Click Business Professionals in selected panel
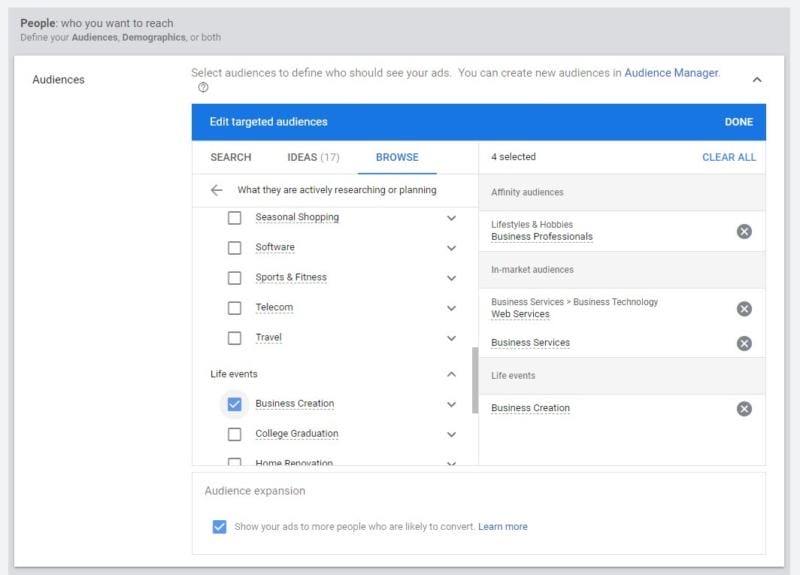The height and width of the screenshot is (575, 800). 542,237
